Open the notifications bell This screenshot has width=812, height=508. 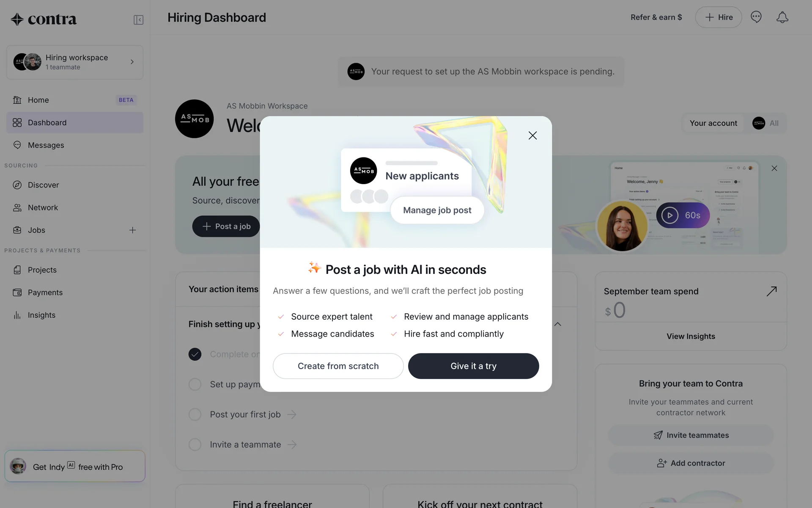(x=782, y=17)
